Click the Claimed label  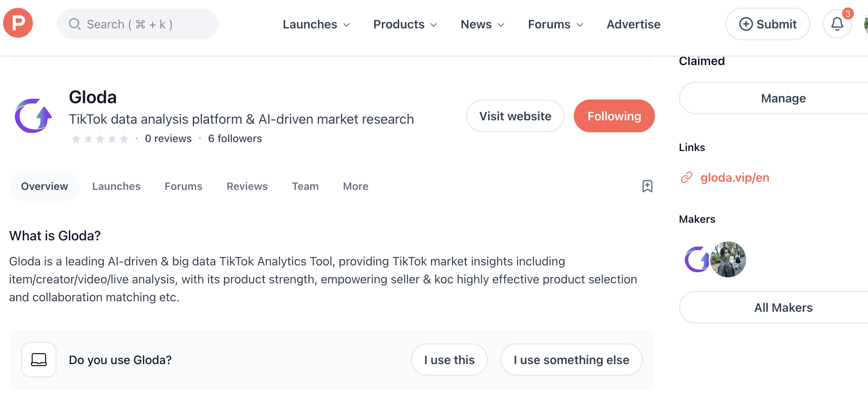(702, 61)
